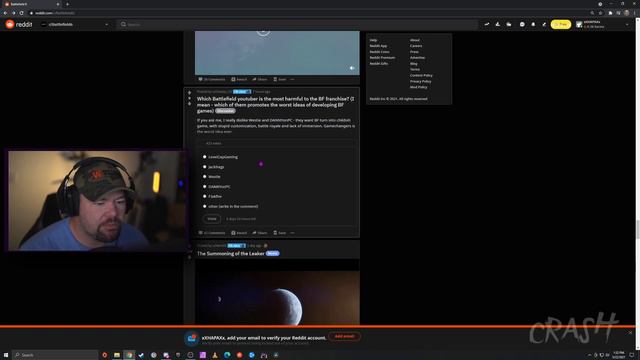This screenshot has height=360, width=640.
Task: Click the Content Policy footer link
Action: click(x=421, y=75)
